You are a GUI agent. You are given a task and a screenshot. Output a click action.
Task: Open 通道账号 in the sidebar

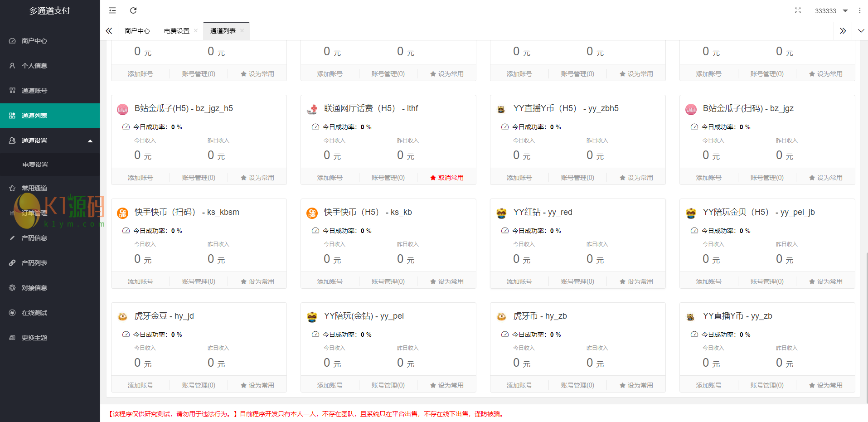pyautogui.click(x=50, y=91)
